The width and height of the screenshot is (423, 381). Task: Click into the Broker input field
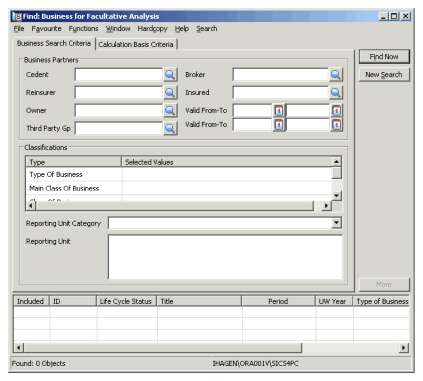(x=280, y=75)
